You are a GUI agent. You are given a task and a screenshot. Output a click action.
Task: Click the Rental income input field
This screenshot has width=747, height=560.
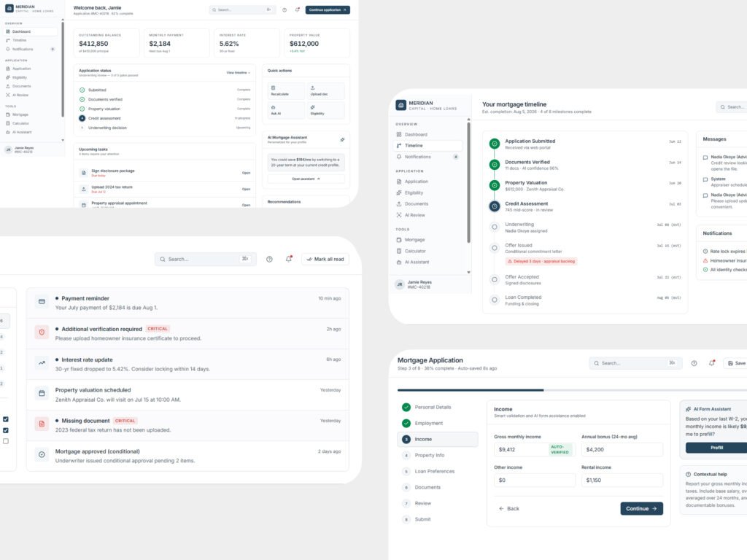pyautogui.click(x=622, y=480)
